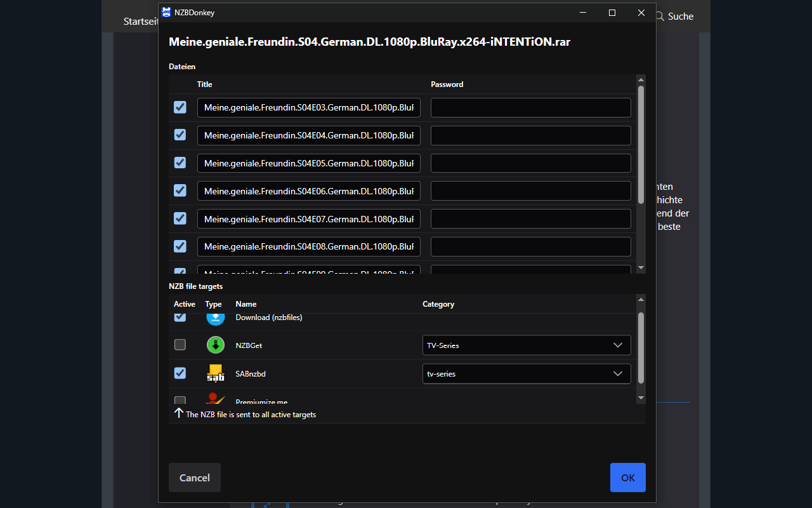812x508 pixels.
Task: Click the Download (nzbfiles) blue icon
Action: tap(215, 317)
